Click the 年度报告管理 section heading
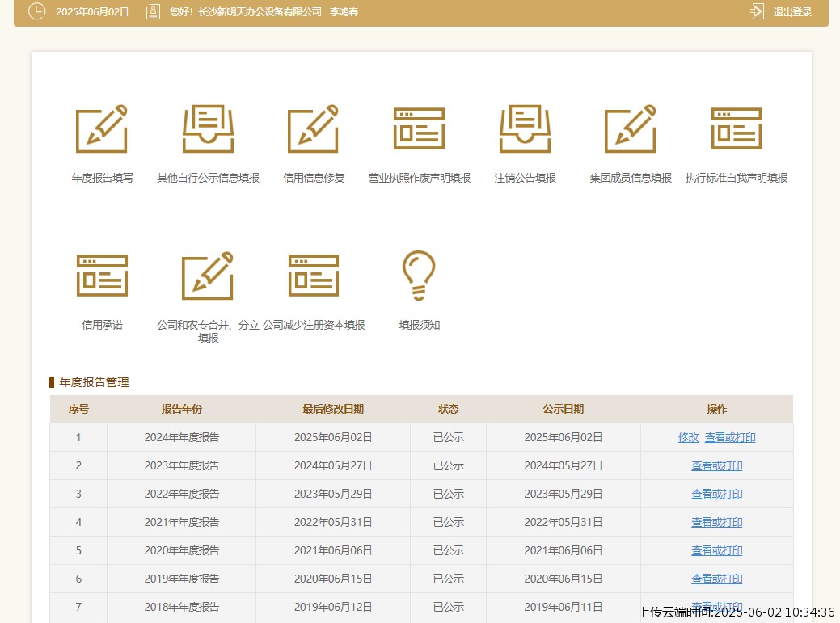 (x=94, y=382)
